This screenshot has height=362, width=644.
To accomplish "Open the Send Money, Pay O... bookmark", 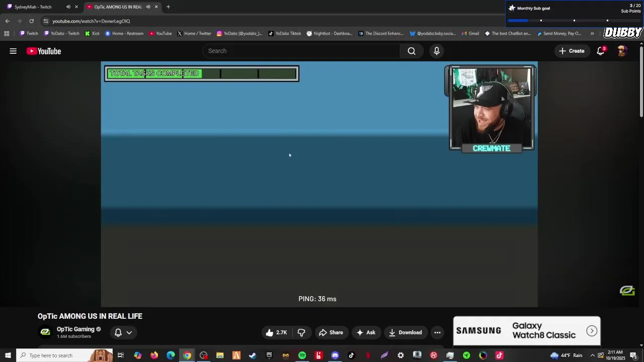I will 559,34.
